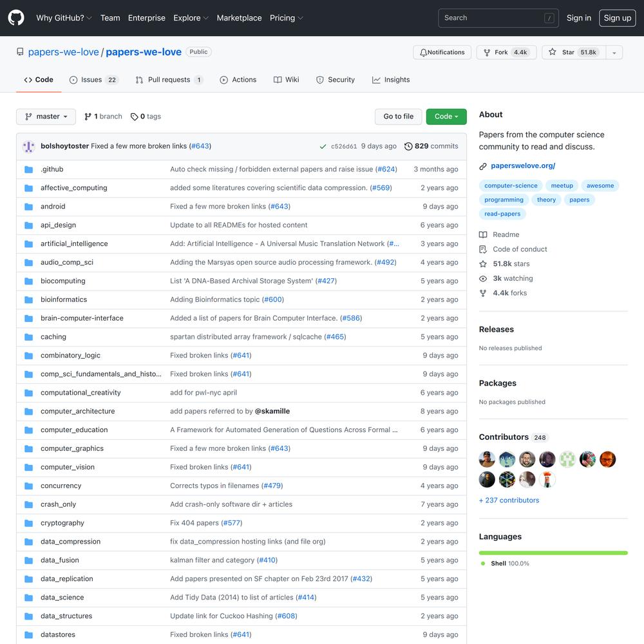Click the folder icon beside cryptography
The width and height of the screenshot is (644, 644).
click(29, 523)
